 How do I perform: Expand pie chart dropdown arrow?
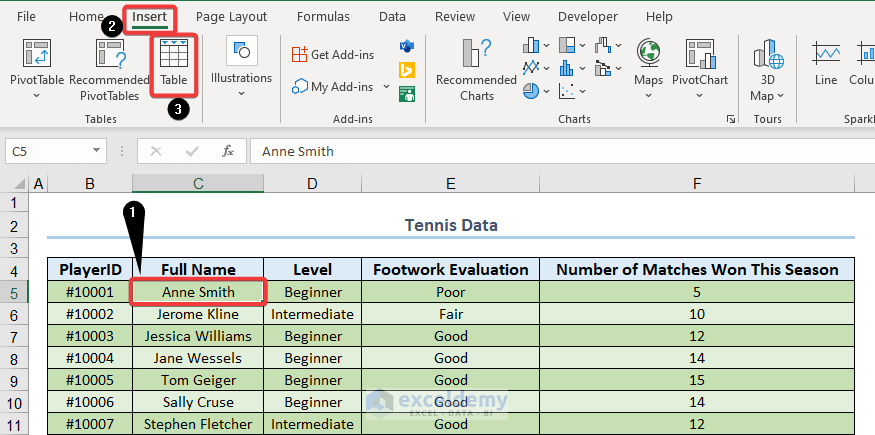pyautogui.click(x=546, y=91)
